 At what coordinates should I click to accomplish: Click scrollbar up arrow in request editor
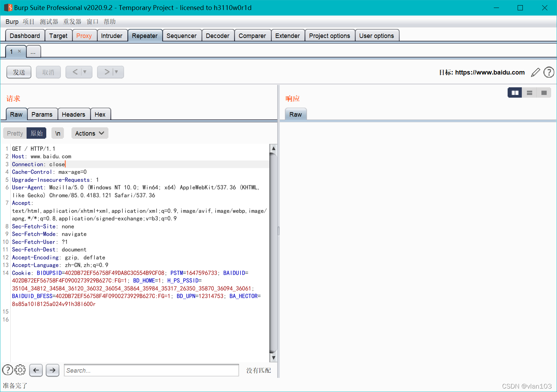click(273, 148)
